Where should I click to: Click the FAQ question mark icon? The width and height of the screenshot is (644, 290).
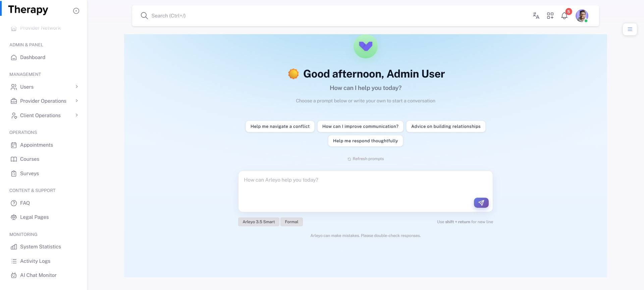point(14,203)
